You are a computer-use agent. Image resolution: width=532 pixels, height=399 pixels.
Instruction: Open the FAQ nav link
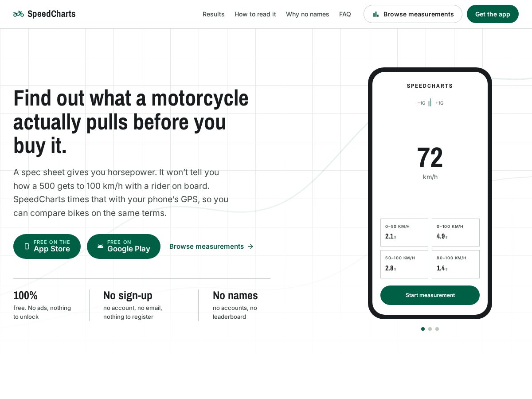pyautogui.click(x=345, y=14)
